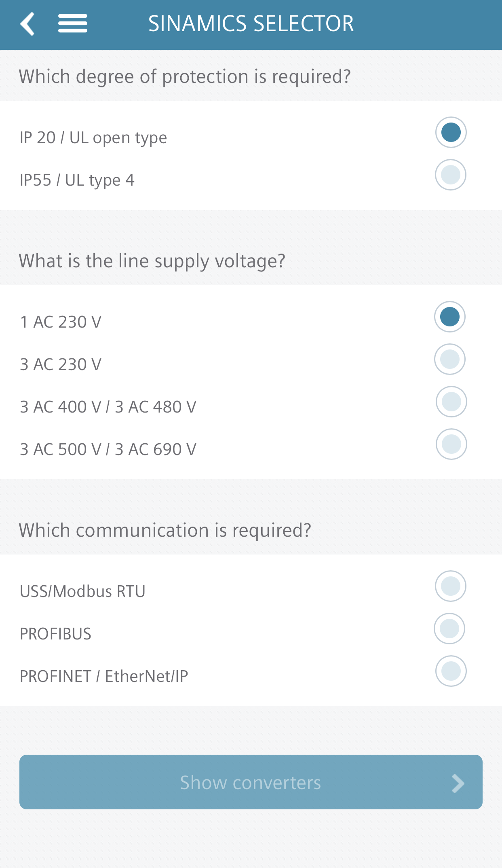Tap the 'PROFINET / EtherNet/IP' label text
The width and height of the screenshot is (502, 868).
coord(104,676)
